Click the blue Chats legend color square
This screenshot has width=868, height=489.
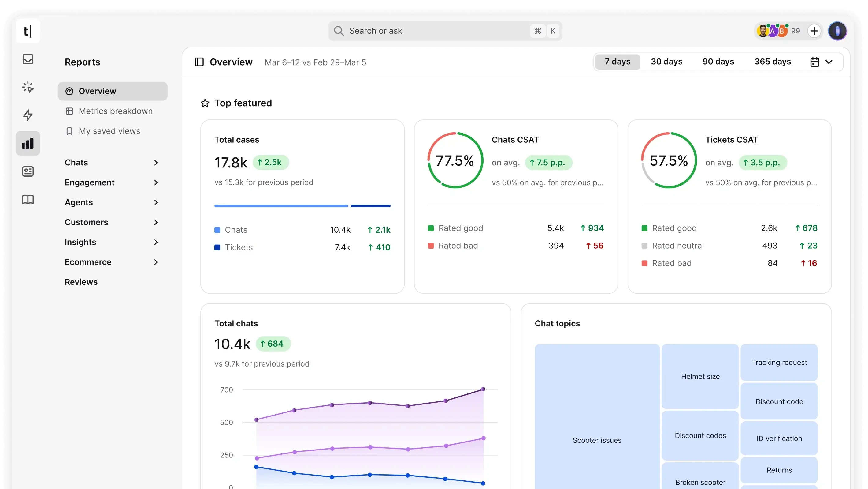coord(217,230)
